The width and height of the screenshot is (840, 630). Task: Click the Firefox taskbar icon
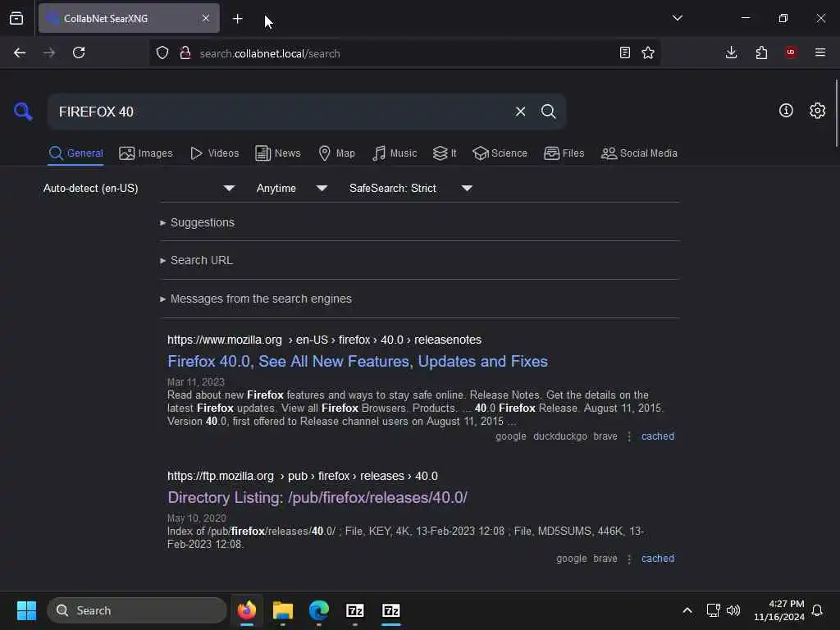(x=246, y=610)
